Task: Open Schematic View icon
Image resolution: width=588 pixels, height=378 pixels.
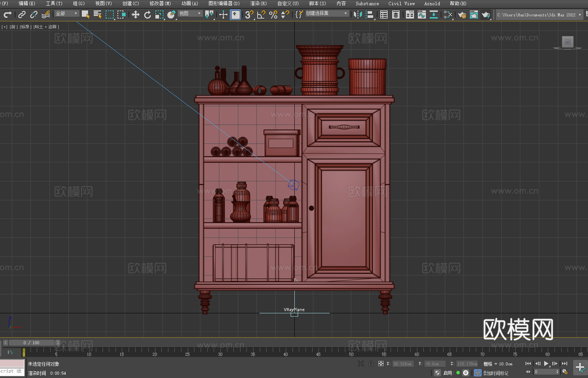Action: pyautogui.click(x=448, y=14)
